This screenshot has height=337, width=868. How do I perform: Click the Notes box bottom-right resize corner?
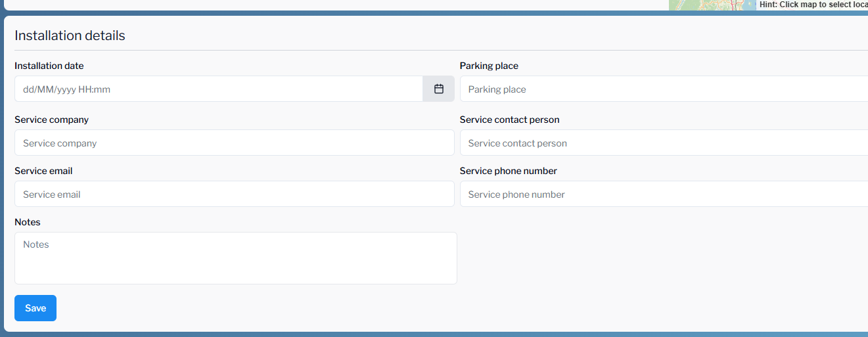(x=453, y=281)
